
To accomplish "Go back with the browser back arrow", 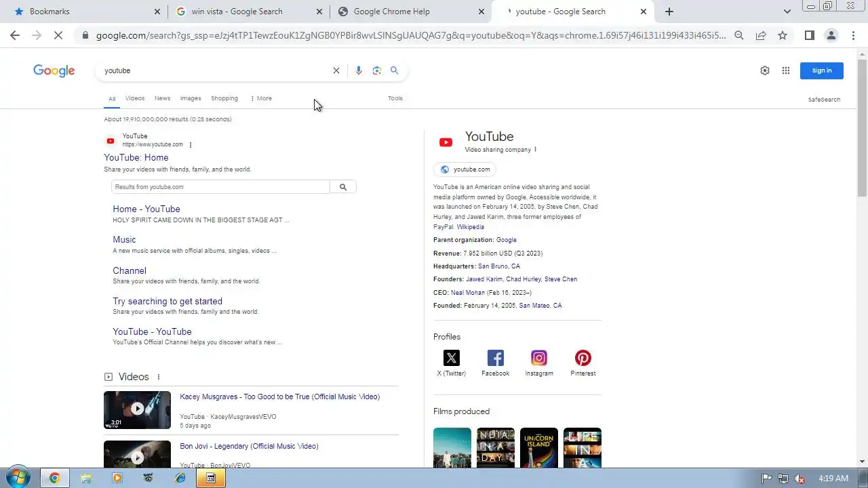I will pos(15,35).
